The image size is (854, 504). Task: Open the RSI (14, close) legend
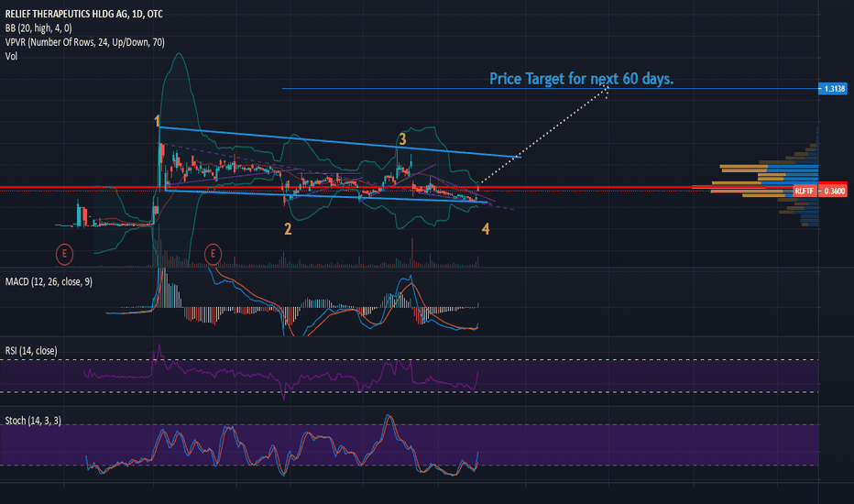(x=31, y=351)
